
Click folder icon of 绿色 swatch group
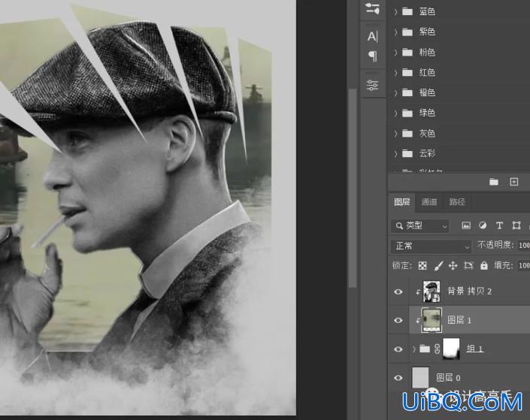(407, 113)
